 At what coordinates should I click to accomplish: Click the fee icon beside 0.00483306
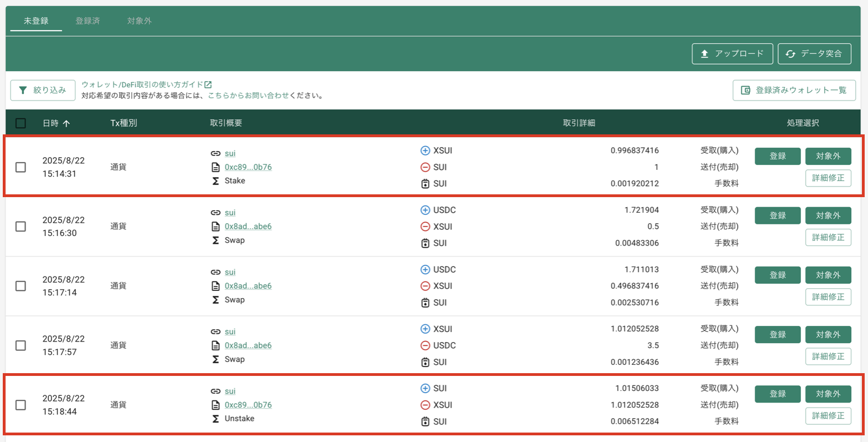coord(425,243)
